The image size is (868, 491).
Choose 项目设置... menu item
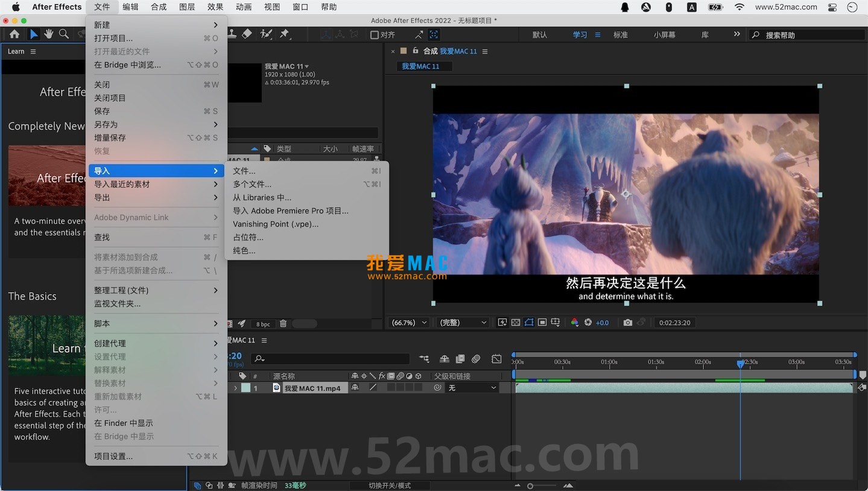coord(156,456)
